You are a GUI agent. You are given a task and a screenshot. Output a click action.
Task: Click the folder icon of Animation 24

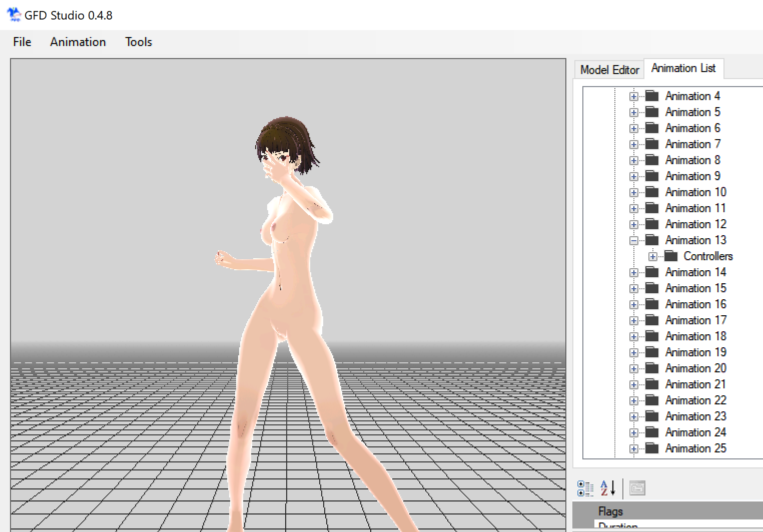point(652,432)
